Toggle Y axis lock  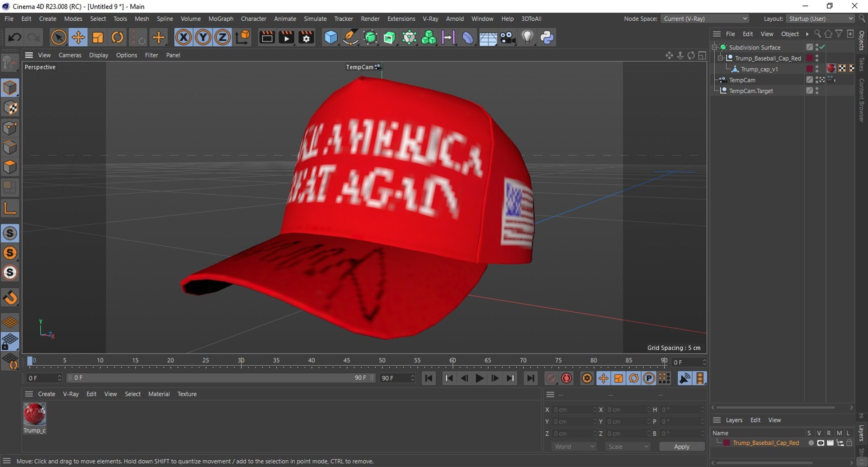203,37
